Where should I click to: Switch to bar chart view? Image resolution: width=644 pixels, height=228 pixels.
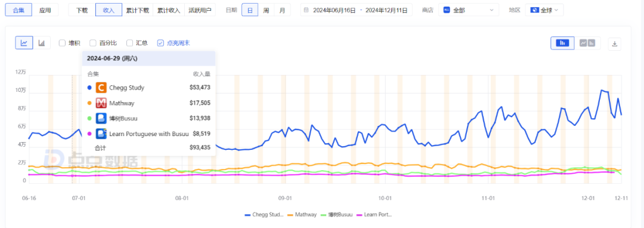(42, 43)
